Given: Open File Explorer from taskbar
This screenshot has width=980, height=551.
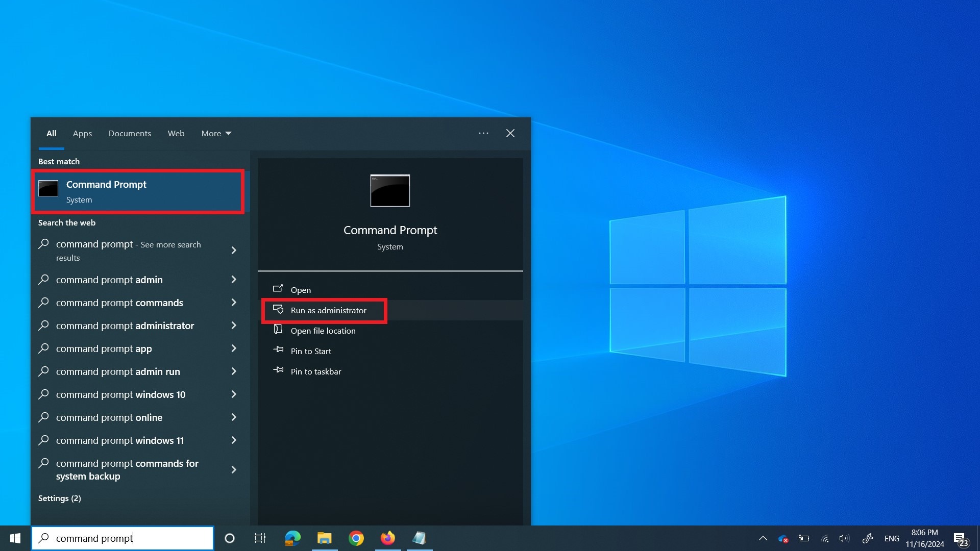Looking at the screenshot, I should coord(324,538).
